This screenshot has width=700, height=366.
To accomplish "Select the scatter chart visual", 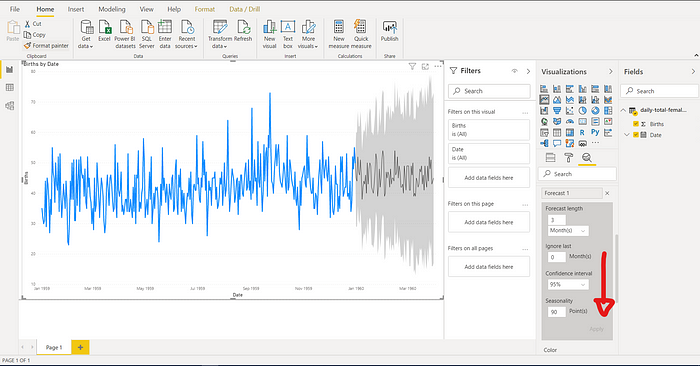I will (570, 110).
